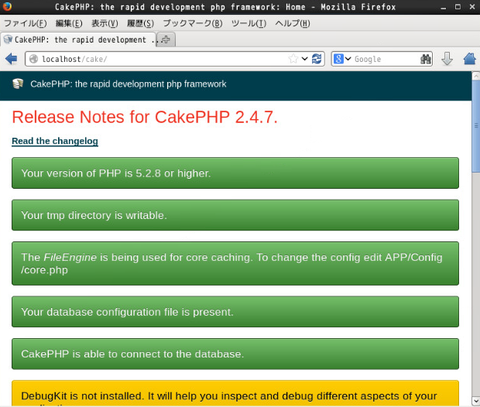Click the FileEngine core caching notice
The width and height of the screenshot is (480, 407).
[235, 263]
